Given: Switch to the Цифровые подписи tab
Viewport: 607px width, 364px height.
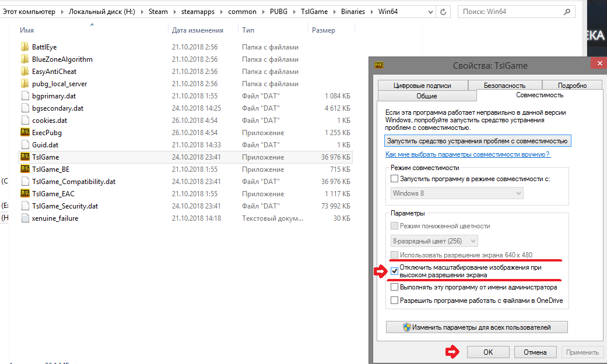Looking at the screenshot, I should pyautogui.click(x=422, y=86).
